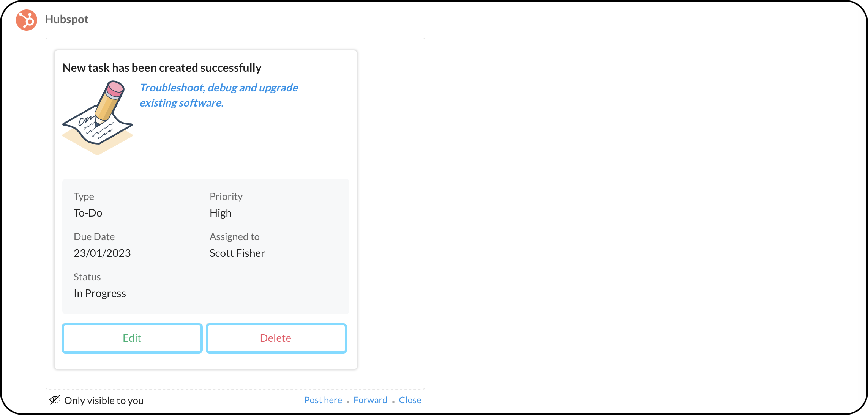Click assignee name Scott Fisher
The height and width of the screenshot is (415, 868).
pyautogui.click(x=237, y=253)
